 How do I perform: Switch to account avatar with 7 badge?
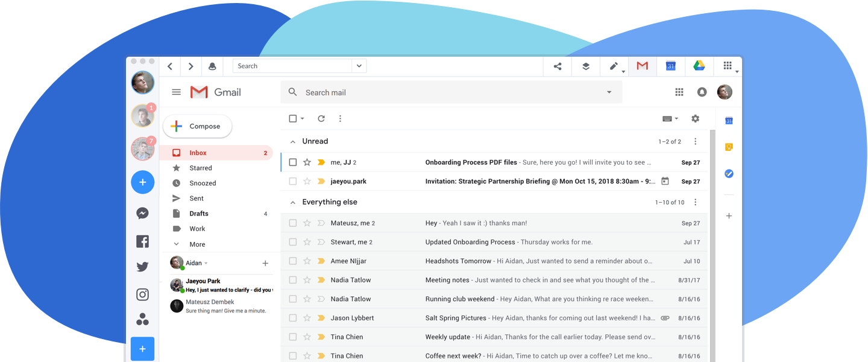pyautogui.click(x=143, y=149)
